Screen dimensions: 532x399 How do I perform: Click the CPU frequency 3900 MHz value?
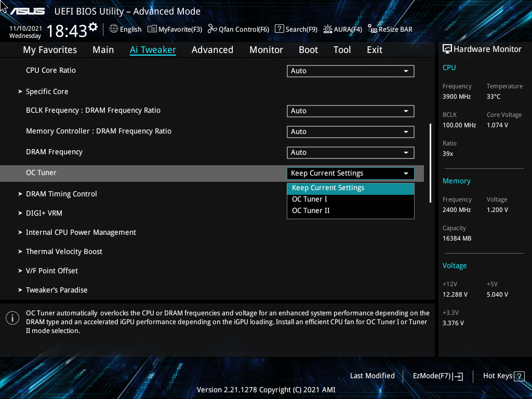point(456,97)
